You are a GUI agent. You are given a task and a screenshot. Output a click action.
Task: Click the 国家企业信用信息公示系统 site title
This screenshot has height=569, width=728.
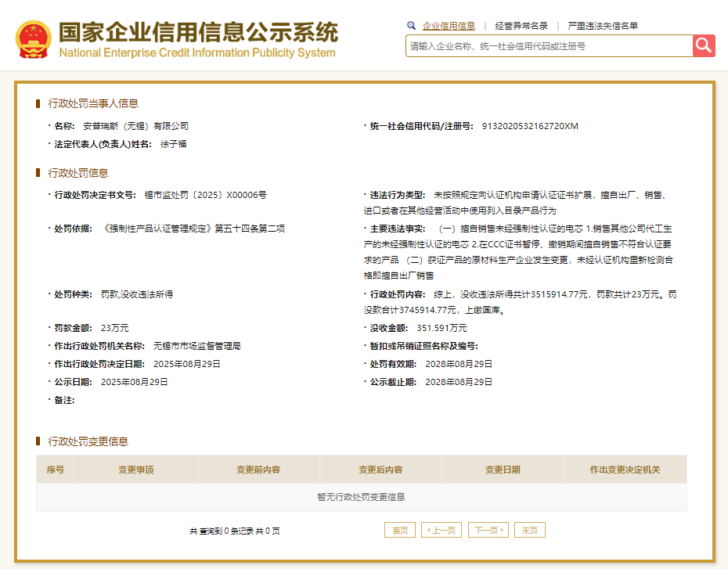[199, 31]
